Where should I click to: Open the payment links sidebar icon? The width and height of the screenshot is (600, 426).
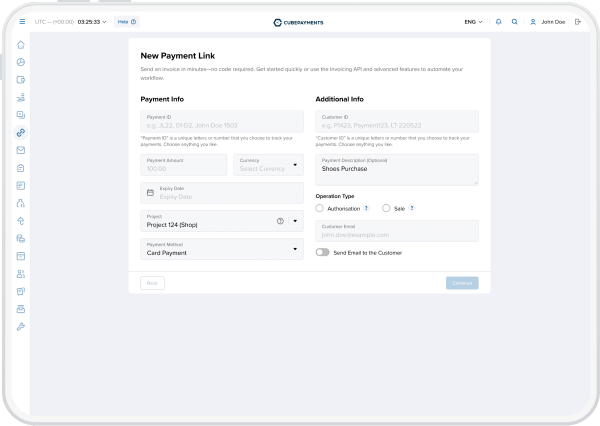pyautogui.click(x=20, y=132)
